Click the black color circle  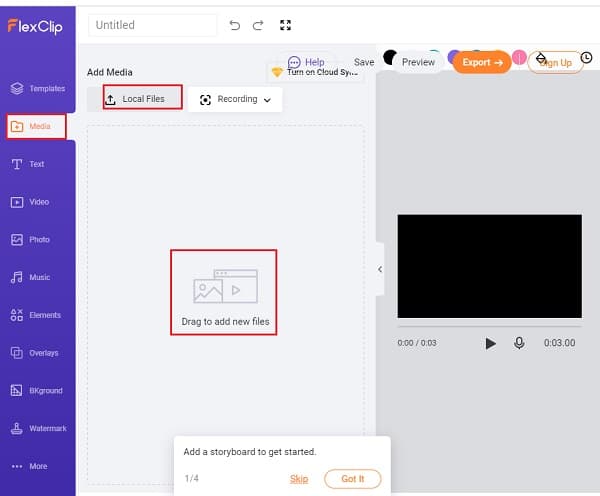point(390,57)
